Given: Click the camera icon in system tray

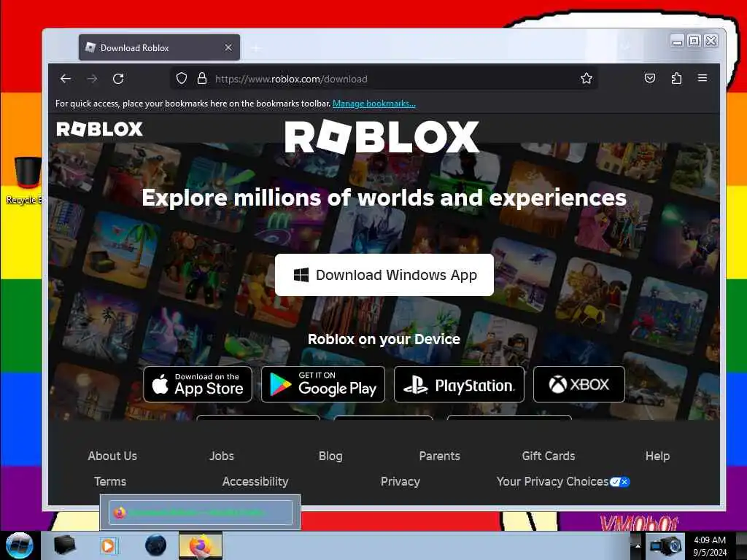Looking at the screenshot, I should pyautogui.click(x=665, y=545).
